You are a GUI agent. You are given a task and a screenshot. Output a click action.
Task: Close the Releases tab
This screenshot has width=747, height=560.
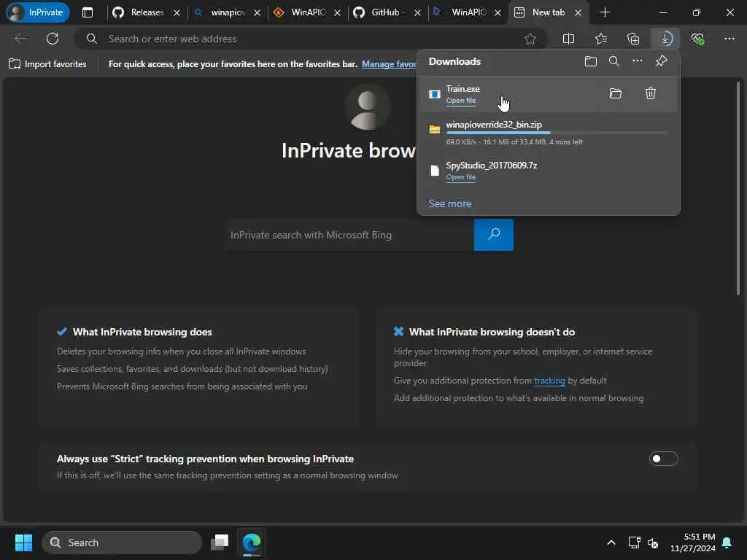(177, 13)
